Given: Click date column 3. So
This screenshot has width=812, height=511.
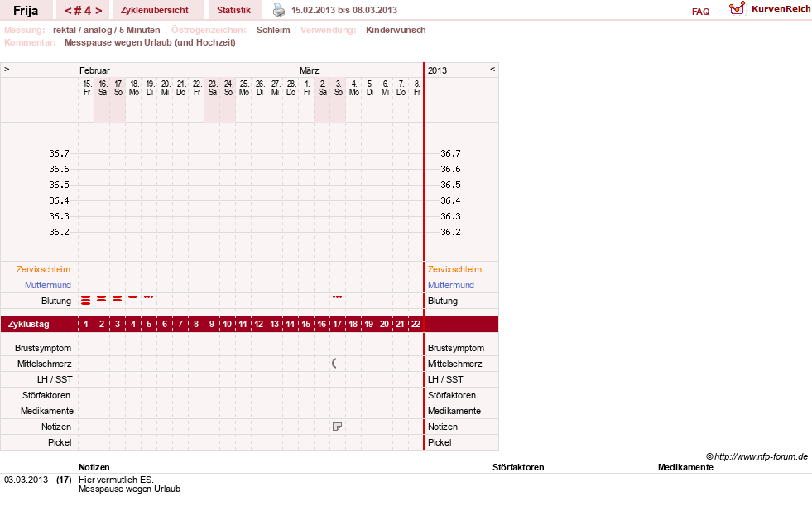Looking at the screenshot, I should click(x=339, y=88).
